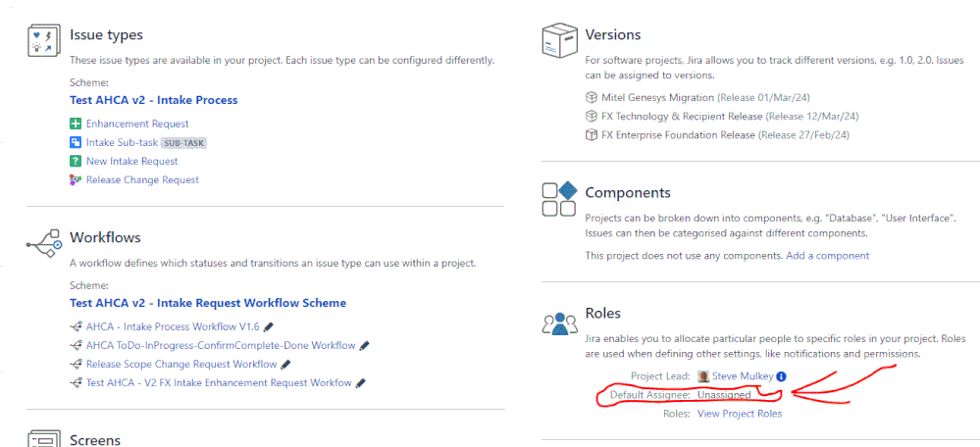This screenshot has height=447, width=980.
Task: Open the New Intake Request issue type
Action: point(131,161)
